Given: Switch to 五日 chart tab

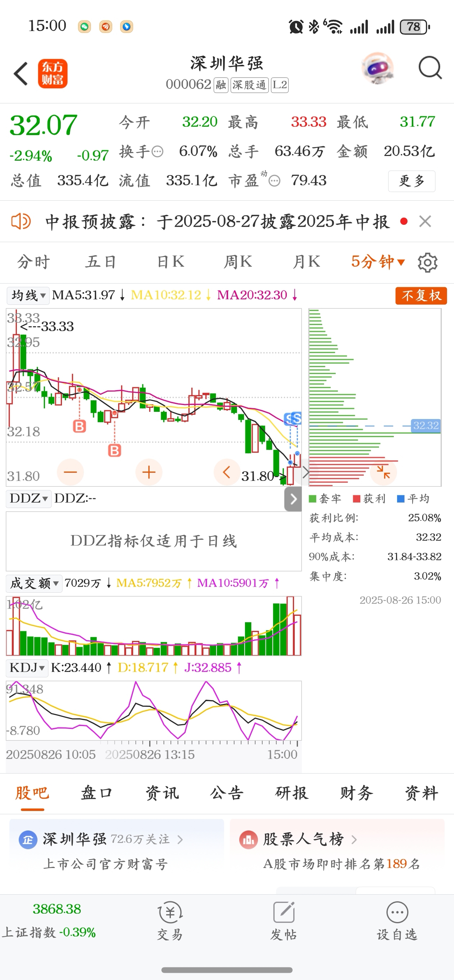Looking at the screenshot, I should point(101,262).
